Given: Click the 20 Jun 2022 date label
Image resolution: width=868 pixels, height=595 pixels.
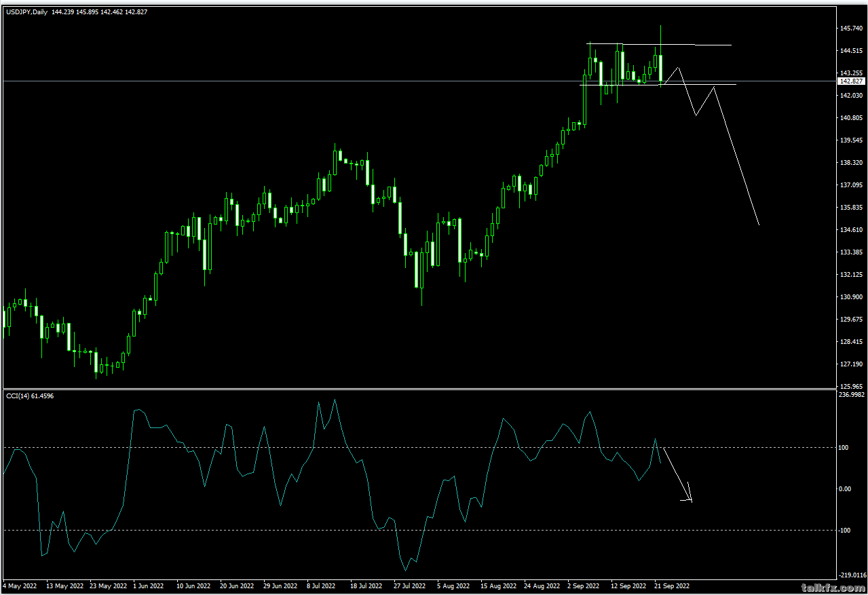Looking at the screenshot, I should click(238, 586).
